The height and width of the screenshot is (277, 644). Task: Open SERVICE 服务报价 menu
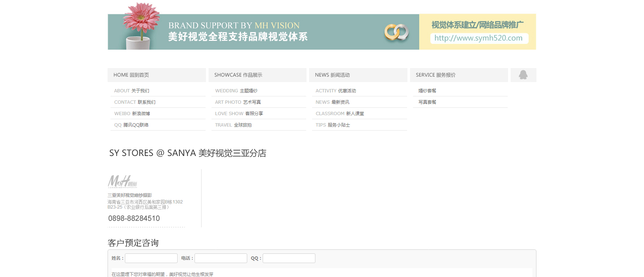pyautogui.click(x=459, y=75)
